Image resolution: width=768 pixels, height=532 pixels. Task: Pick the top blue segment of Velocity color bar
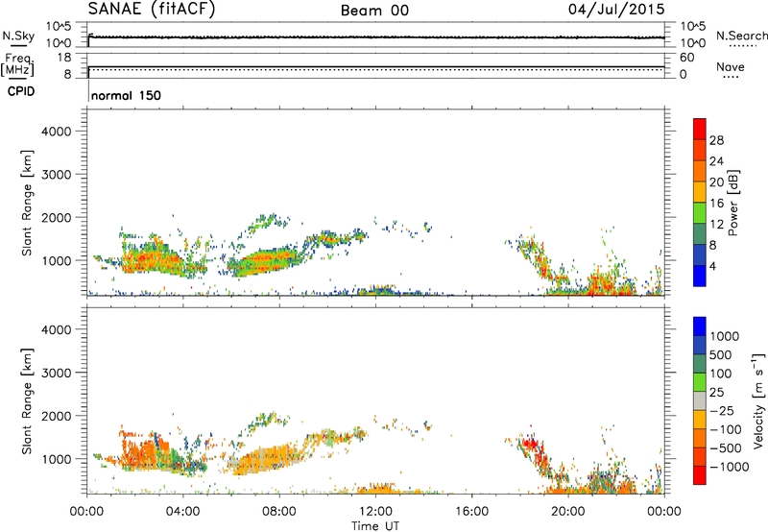pyautogui.click(x=700, y=326)
